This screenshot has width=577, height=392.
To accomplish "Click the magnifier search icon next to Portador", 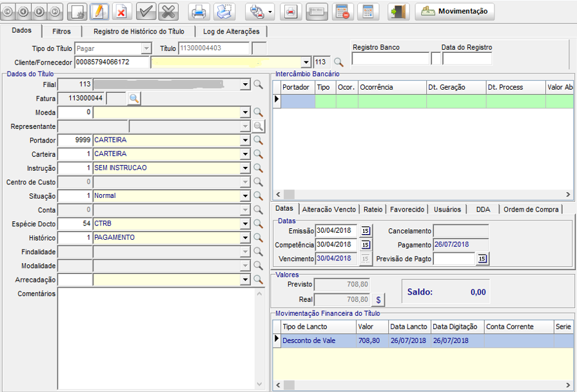I will [258, 140].
